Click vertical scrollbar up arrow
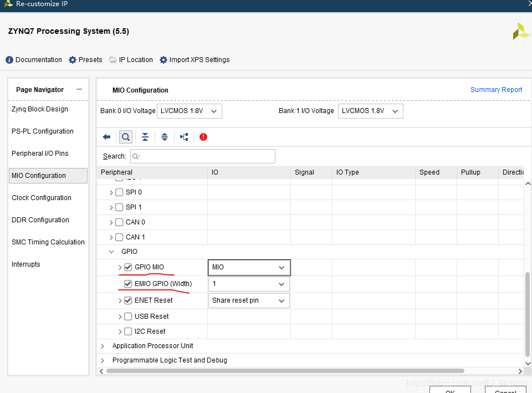532x393 pixels. (x=528, y=183)
